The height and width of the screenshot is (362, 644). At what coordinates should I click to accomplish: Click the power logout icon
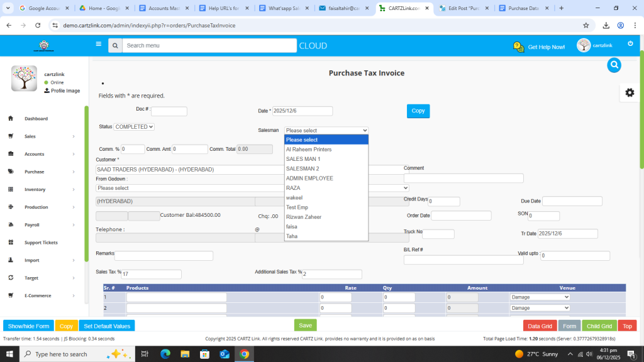[630, 43]
